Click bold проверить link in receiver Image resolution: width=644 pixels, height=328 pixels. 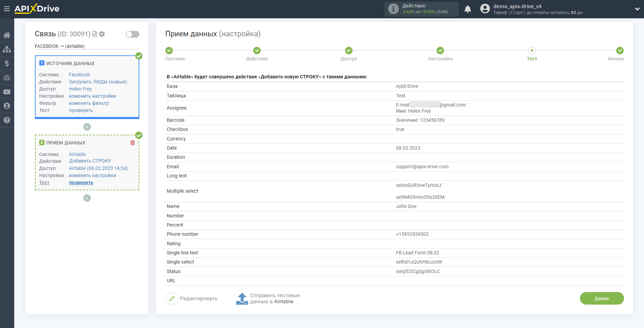[81, 182]
